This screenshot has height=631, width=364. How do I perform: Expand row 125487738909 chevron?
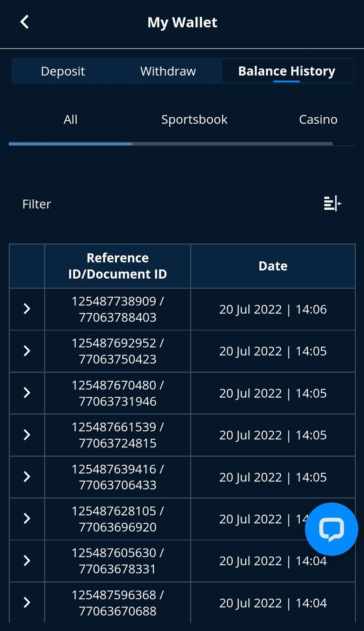27,309
